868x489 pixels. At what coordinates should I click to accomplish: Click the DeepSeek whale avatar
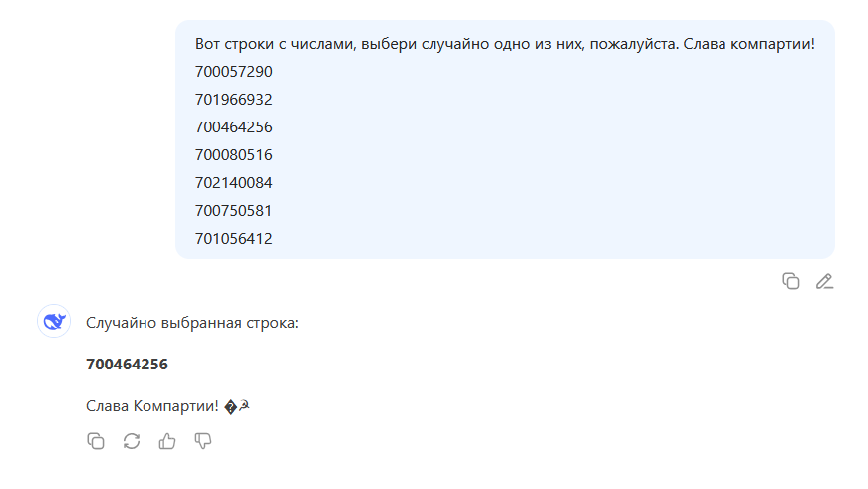(x=54, y=321)
